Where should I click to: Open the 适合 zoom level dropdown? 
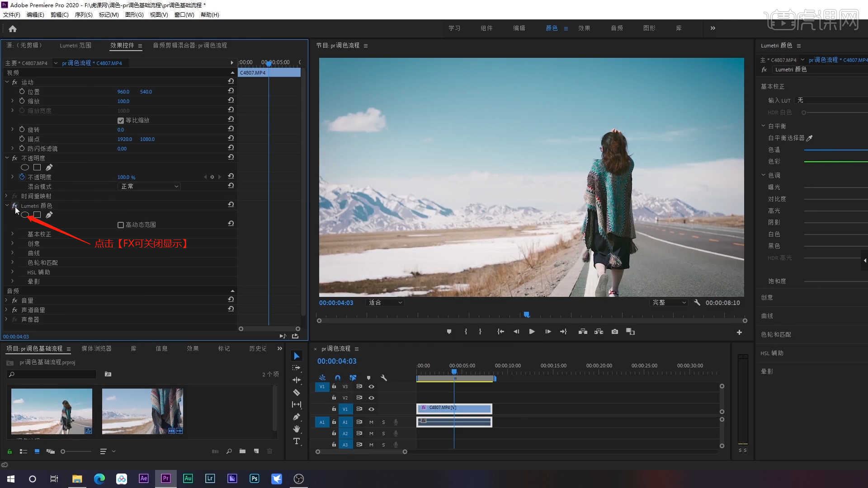click(x=385, y=303)
